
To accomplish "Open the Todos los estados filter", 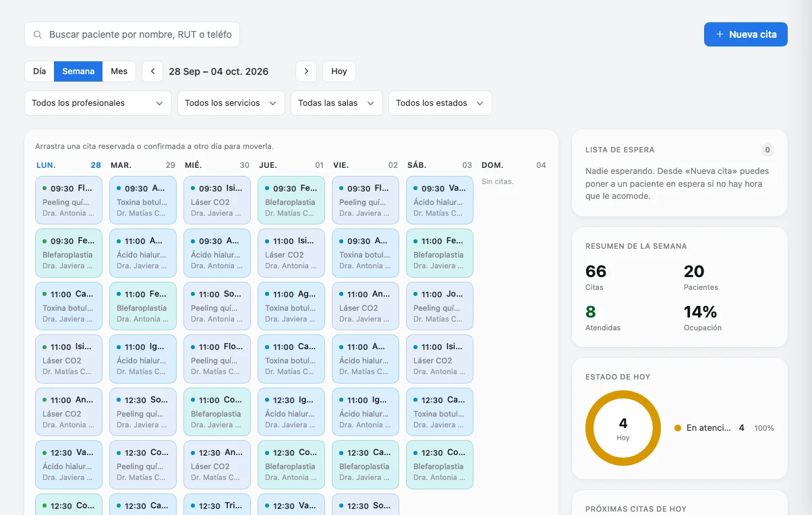I will (x=440, y=103).
